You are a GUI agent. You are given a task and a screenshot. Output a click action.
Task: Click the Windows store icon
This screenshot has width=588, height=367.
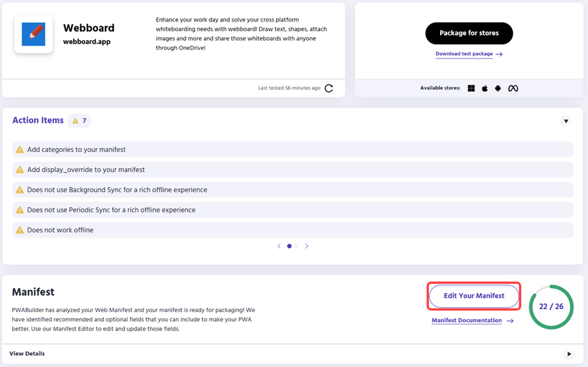pos(472,88)
